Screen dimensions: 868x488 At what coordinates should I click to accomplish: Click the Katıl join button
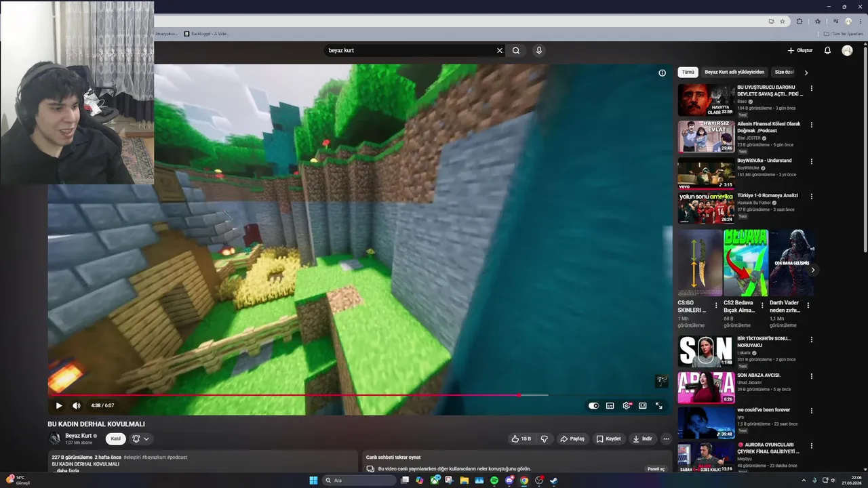click(x=116, y=439)
